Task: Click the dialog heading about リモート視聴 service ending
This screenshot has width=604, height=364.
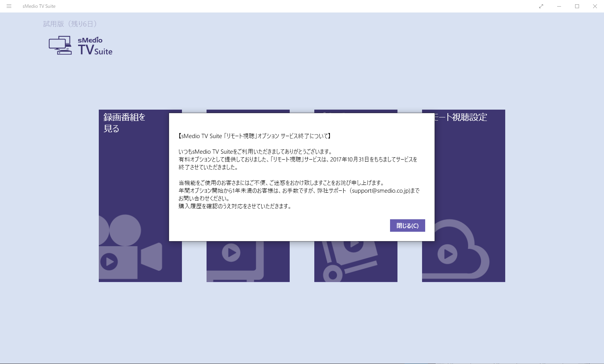Action: click(255, 136)
